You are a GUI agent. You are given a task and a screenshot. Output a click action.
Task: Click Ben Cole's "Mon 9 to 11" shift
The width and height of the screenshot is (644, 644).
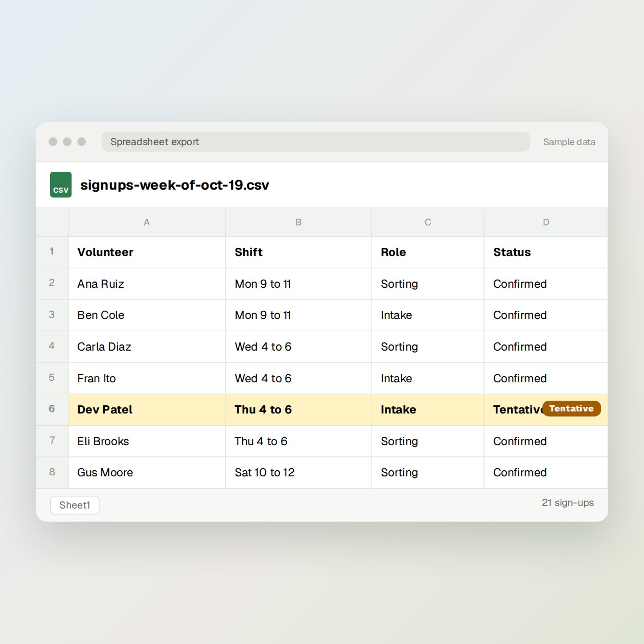click(298, 315)
